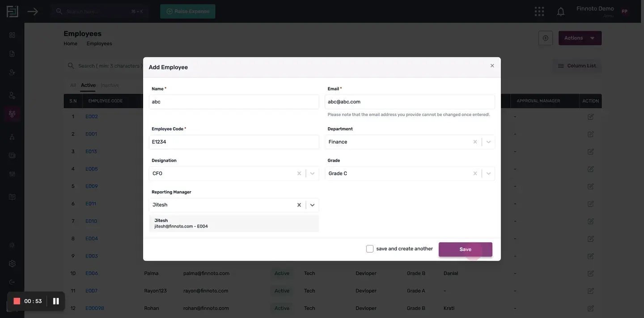Click edit icon for row E005
The height and width of the screenshot is (318, 644).
(590, 169)
